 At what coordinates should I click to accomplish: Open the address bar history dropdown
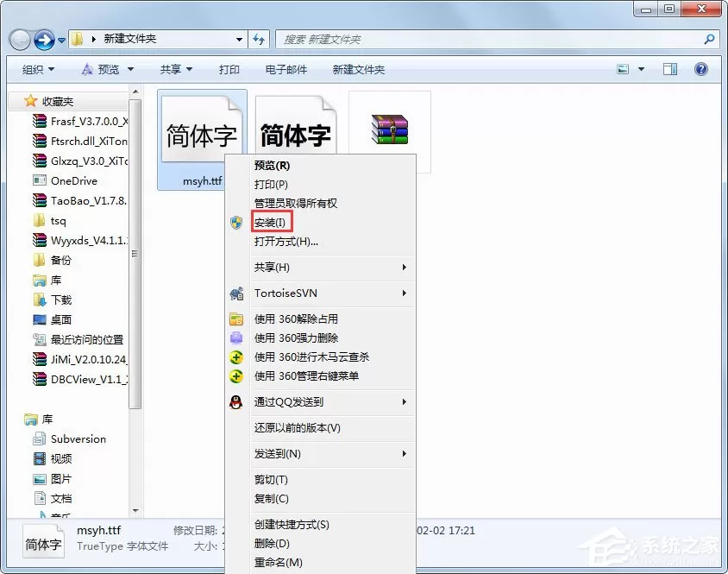coord(239,40)
